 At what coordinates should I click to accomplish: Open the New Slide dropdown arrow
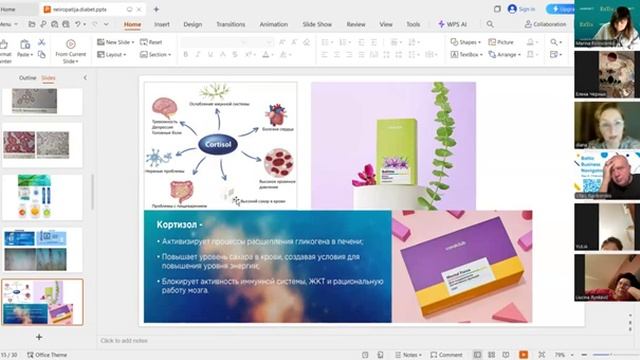133,42
